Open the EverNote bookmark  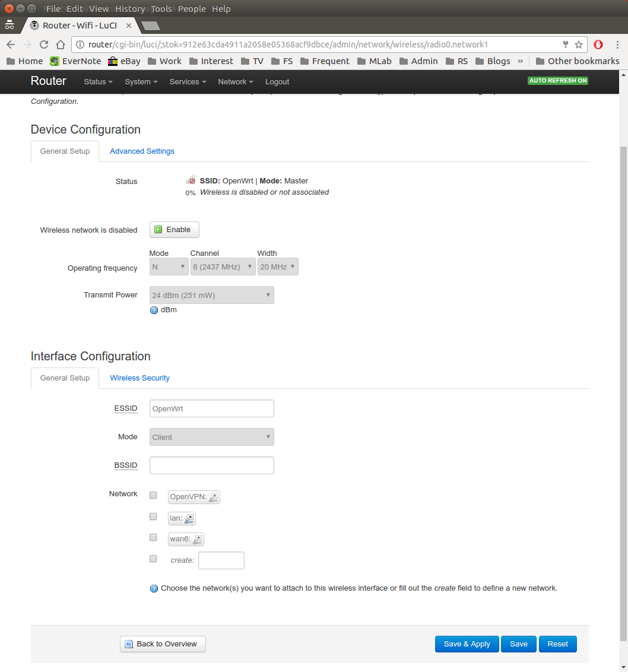[x=76, y=61]
